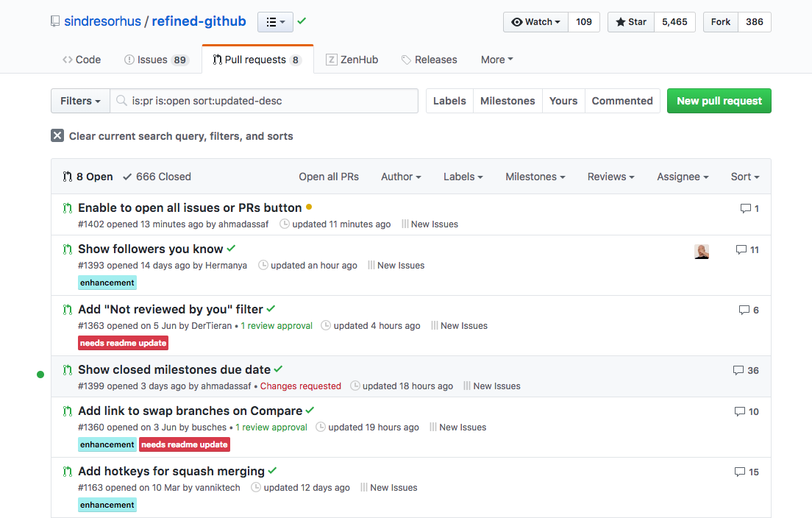The width and height of the screenshot is (812, 518).
Task: Open the Milestones page button
Action: [x=508, y=101]
